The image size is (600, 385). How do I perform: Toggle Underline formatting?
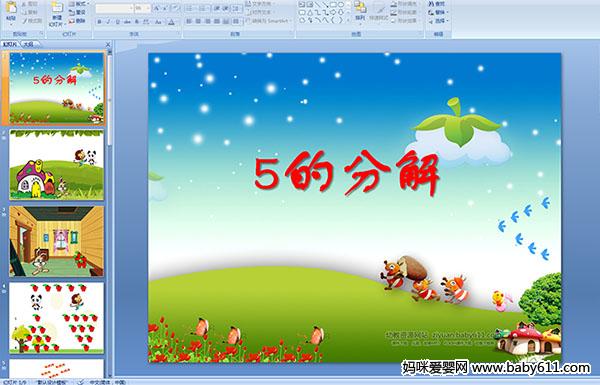point(118,22)
